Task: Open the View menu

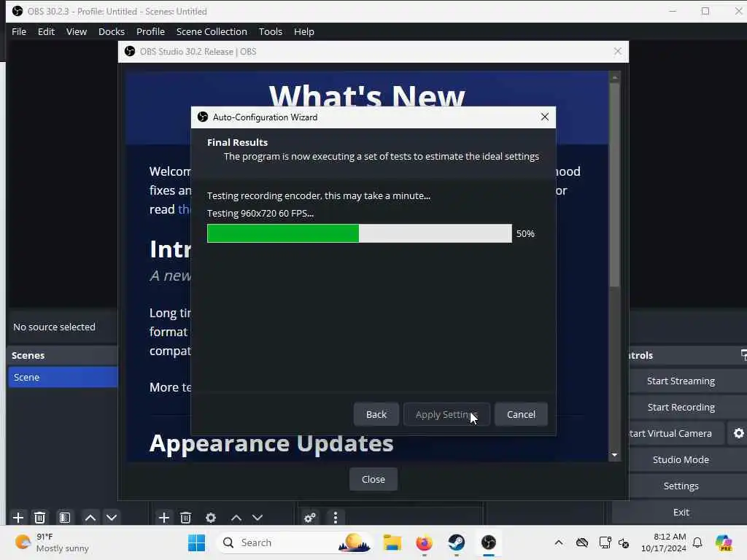Action: (76, 31)
